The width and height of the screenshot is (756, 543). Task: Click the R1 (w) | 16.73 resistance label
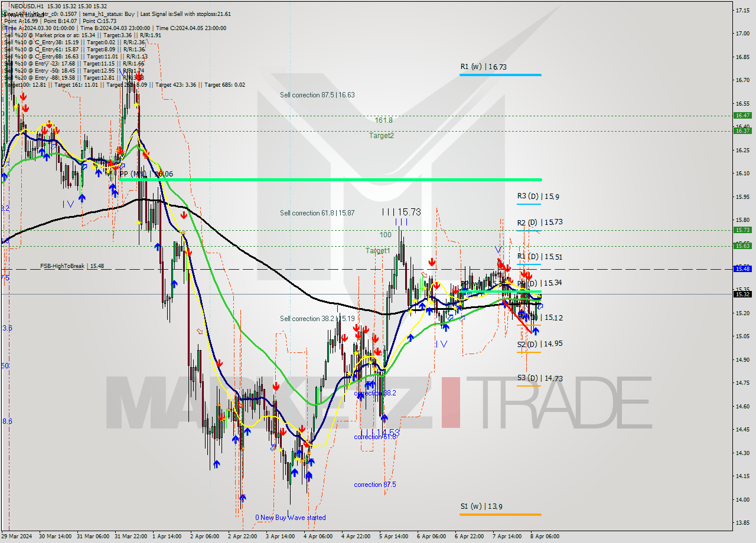[x=483, y=67]
